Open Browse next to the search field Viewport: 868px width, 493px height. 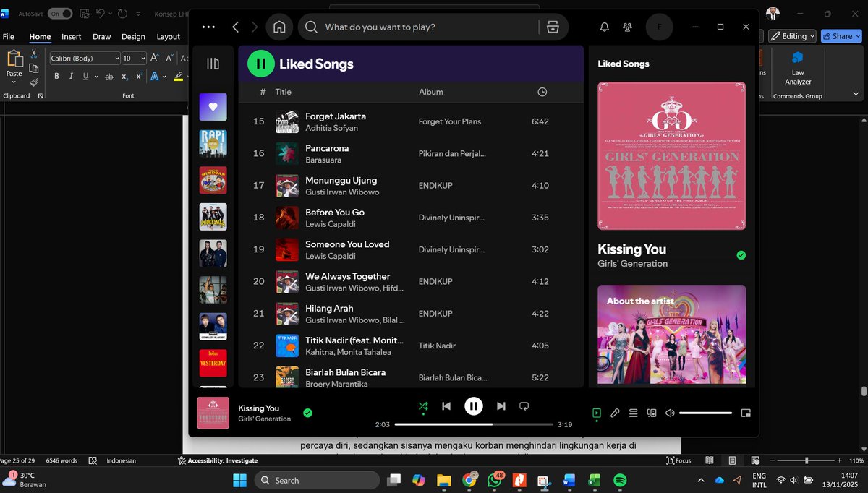point(553,27)
